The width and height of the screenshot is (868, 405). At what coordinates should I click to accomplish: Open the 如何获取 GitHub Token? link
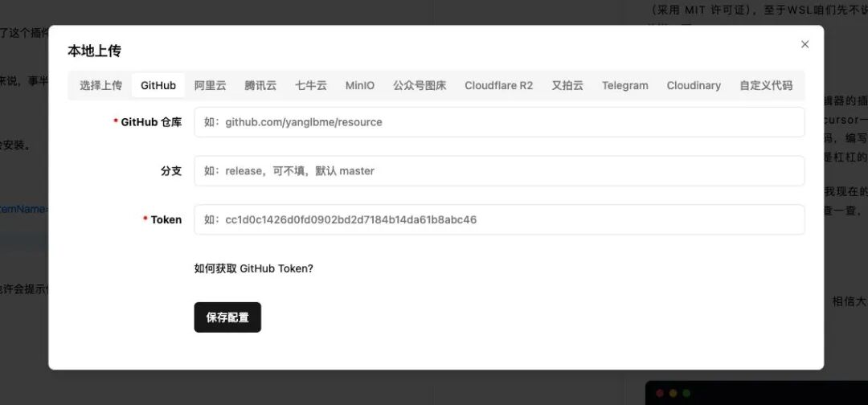(253, 268)
